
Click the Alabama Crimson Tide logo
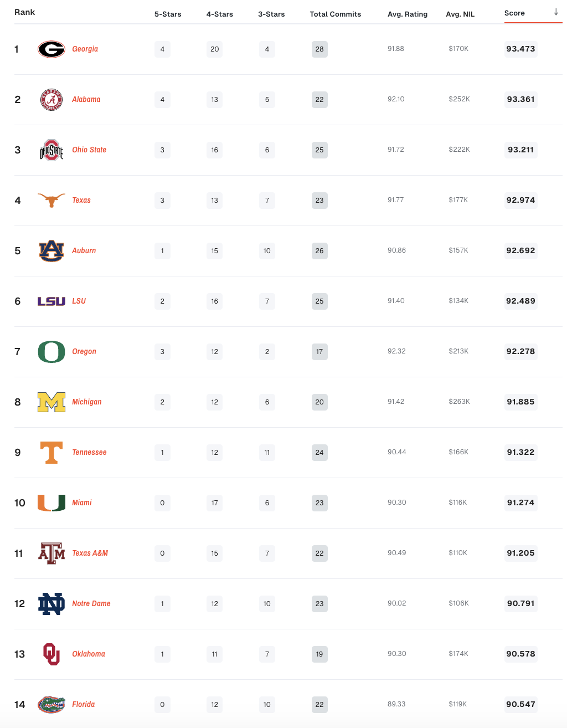51,100
